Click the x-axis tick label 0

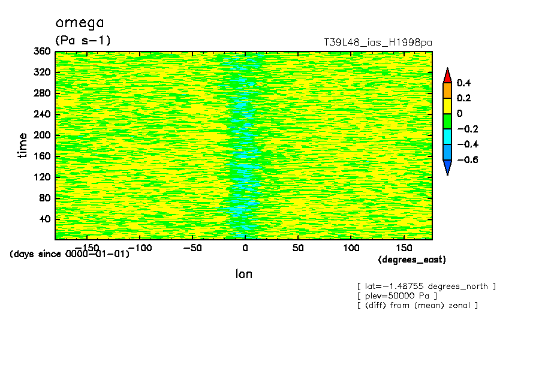tap(245, 248)
